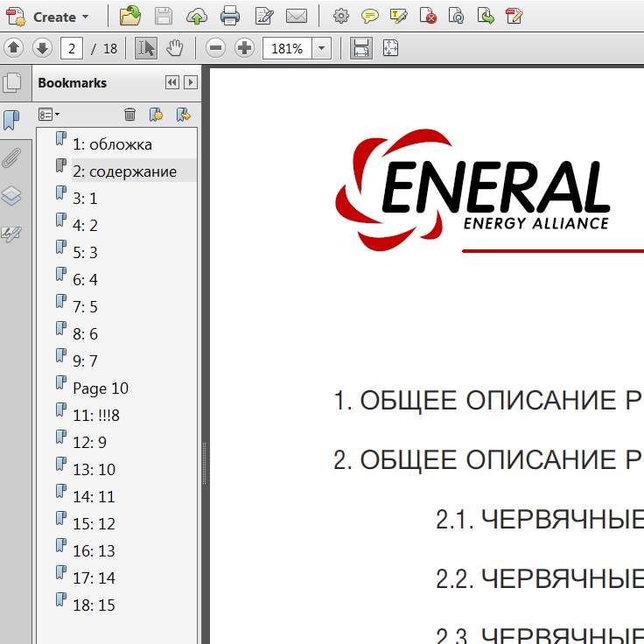Screen dimensions: 644x644
Task: Click the new bookmark icon
Action: click(156, 115)
